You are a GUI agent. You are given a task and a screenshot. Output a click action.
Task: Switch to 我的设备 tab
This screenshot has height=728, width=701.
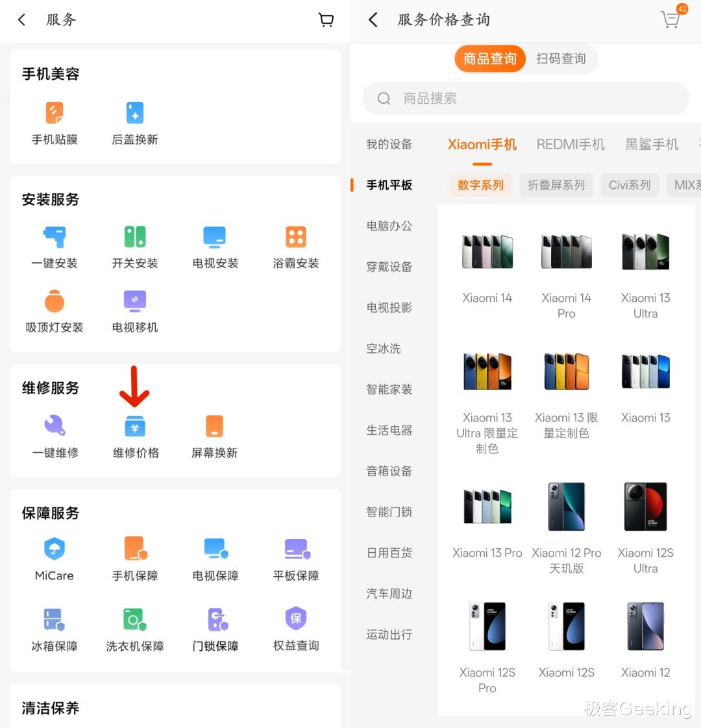[x=389, y=145]
